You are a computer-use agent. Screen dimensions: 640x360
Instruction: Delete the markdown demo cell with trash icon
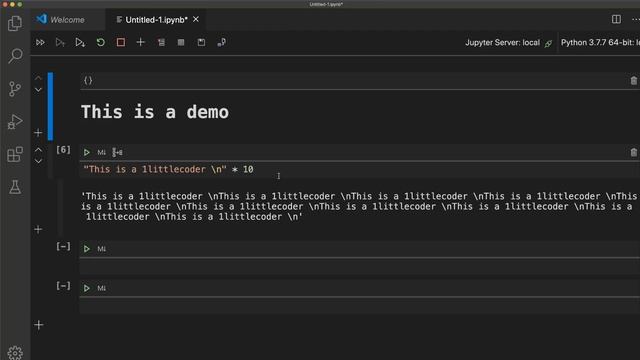tap(633, 81)
